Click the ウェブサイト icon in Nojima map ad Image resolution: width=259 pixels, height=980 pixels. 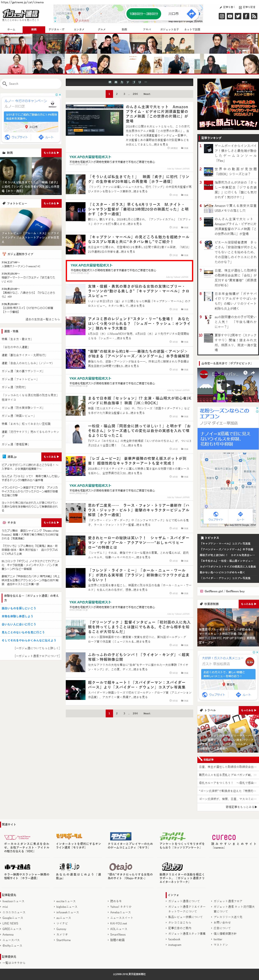coord(215,514)
